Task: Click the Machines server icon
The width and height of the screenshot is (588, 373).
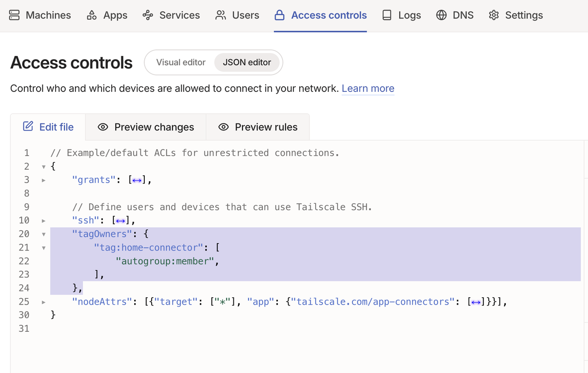Action: pos(14,15)
